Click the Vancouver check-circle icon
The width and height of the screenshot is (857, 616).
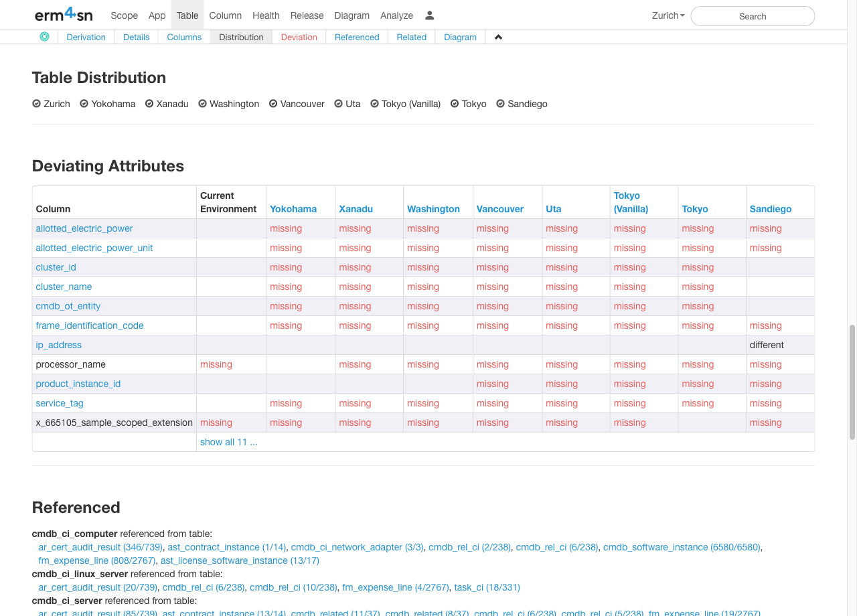coord(273,104)
